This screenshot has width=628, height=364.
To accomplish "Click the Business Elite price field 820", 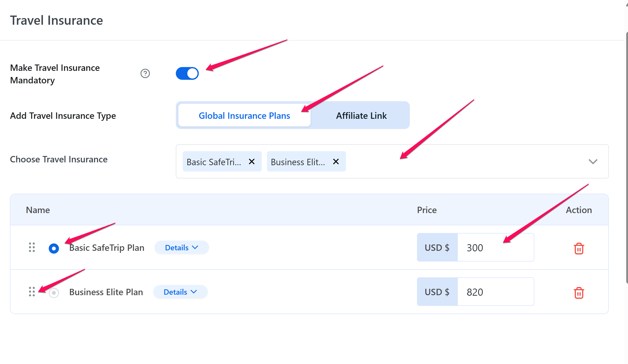I will tap(495, 292).
